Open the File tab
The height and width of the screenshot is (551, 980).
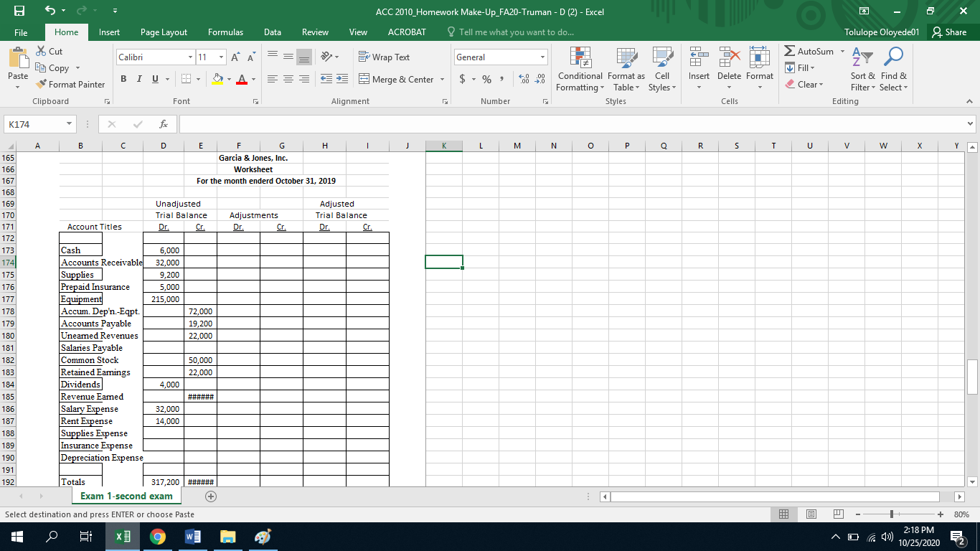21,32
